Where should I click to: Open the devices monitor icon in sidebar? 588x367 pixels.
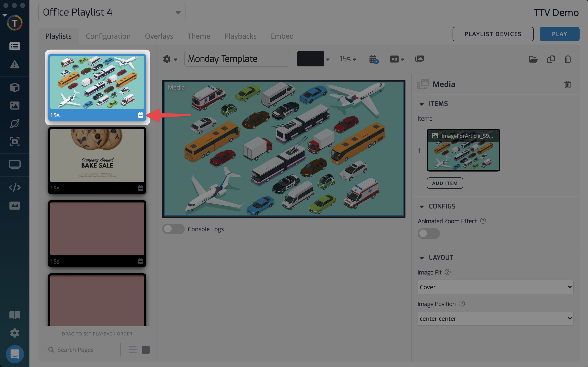pos(15,165)
